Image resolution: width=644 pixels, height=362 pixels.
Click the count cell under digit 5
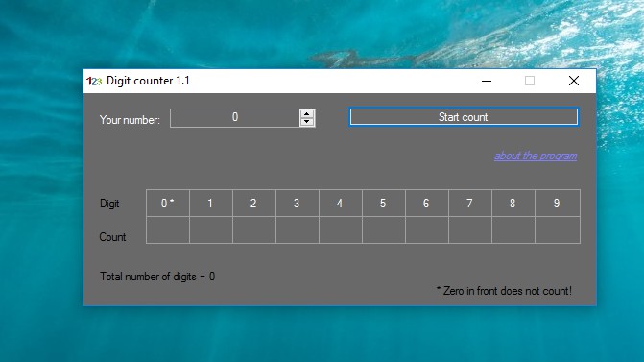click(x=384, y=230)
